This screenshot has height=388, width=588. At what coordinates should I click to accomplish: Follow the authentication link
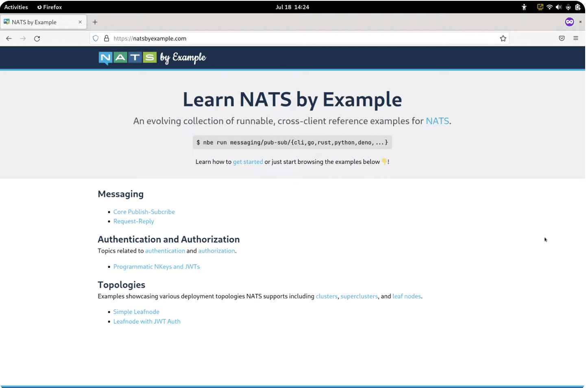pyautogui.click(x=165, y=251)
